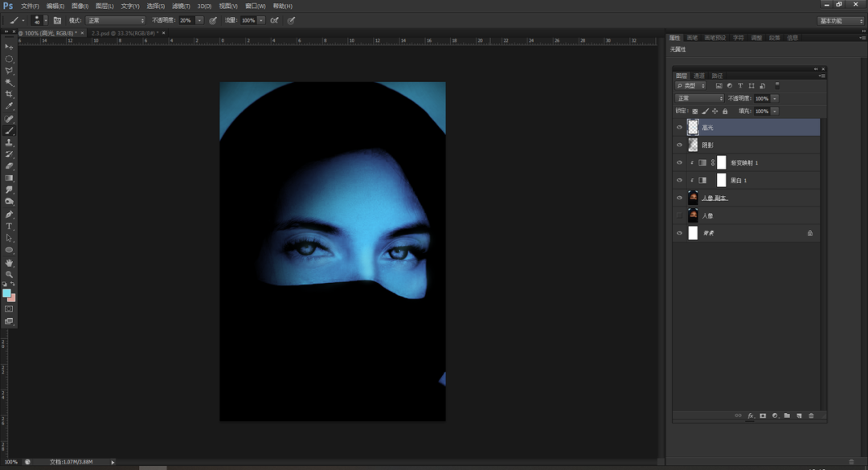Hide the 背景 layer
Screen dimensions: 868x470
click(679, 233)
